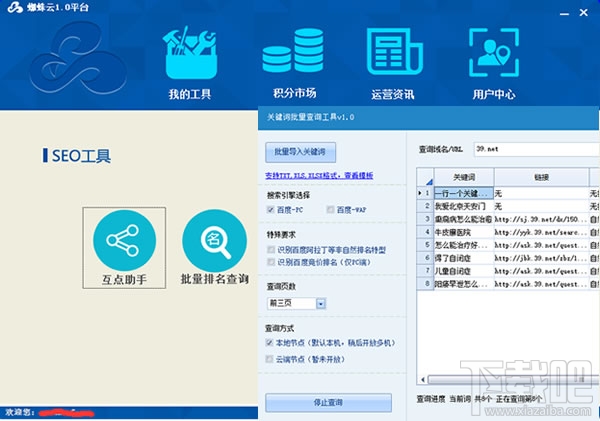Click the 查询域名/URL input field
The width and height of the screenshot is (600, 421).
pos(536,149)
